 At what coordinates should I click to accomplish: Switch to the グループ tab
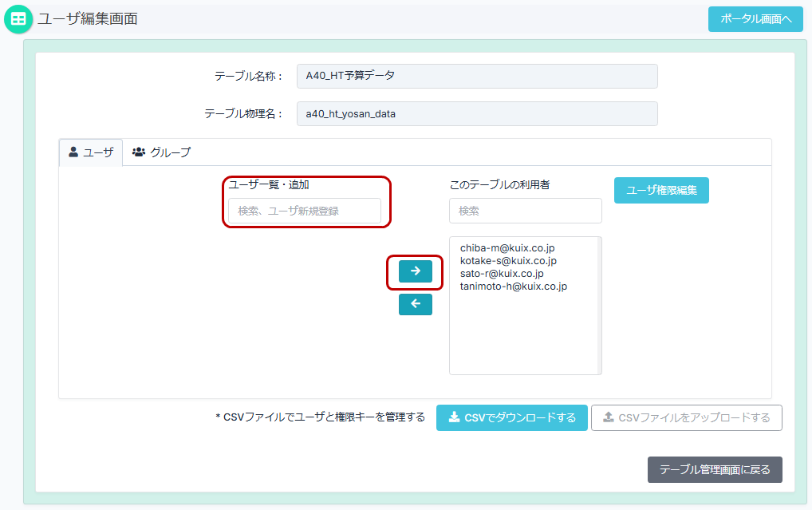pyautogui.click(x=162, y=152)
